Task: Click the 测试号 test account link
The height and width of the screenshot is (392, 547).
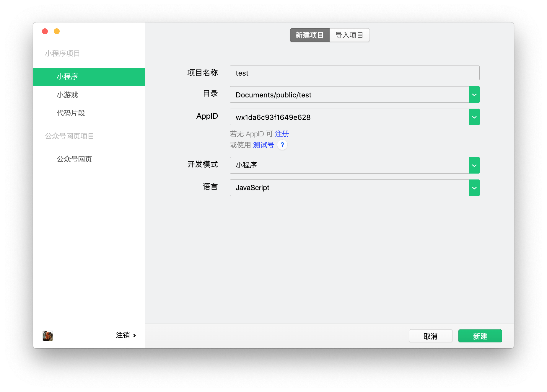Action: pos(263,145)
